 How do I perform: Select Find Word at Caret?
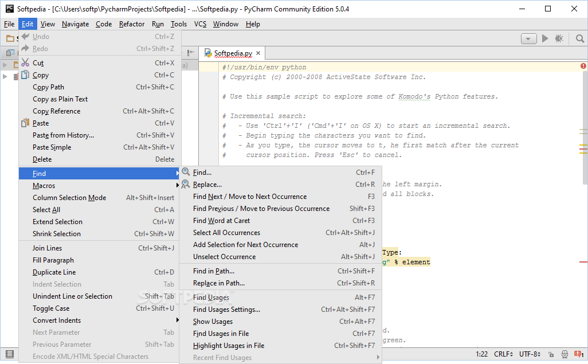(x=280, y=220)
